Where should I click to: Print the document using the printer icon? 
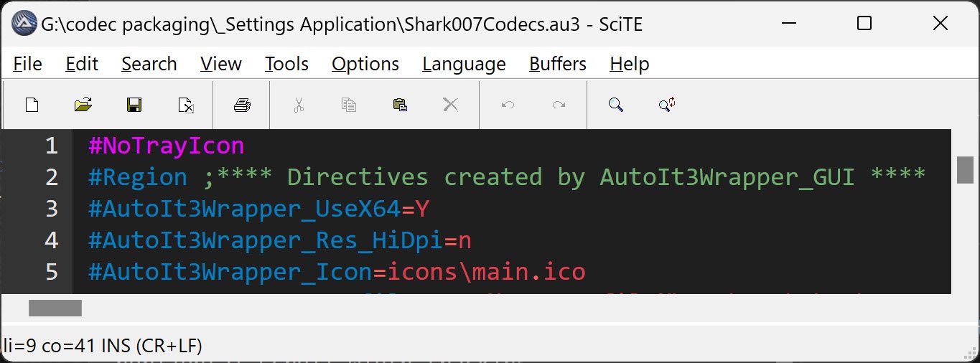(x=242, y=105)
